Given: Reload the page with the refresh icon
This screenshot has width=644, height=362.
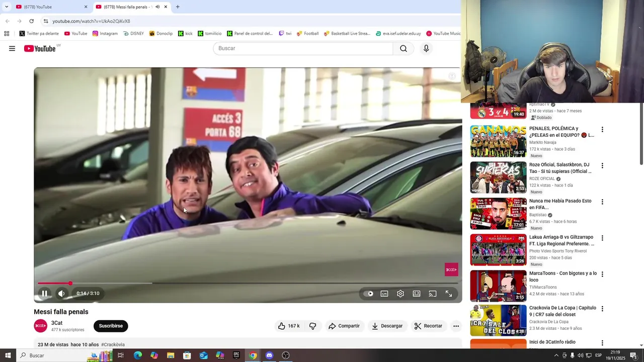Looking at the screenshot, I should [x=31, y=21].
